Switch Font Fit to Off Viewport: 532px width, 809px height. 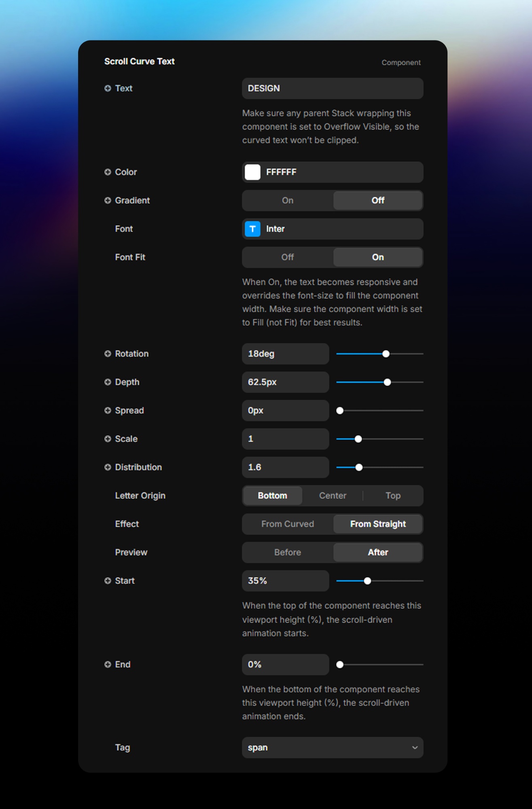(288, 257)
